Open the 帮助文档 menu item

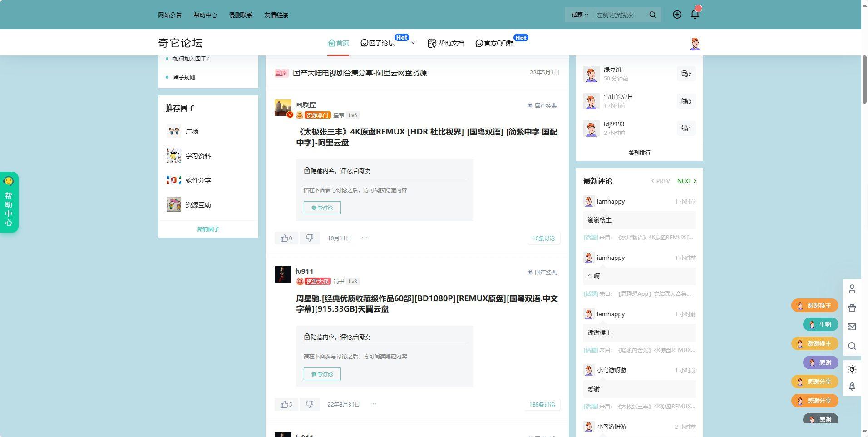coord(446,43)
